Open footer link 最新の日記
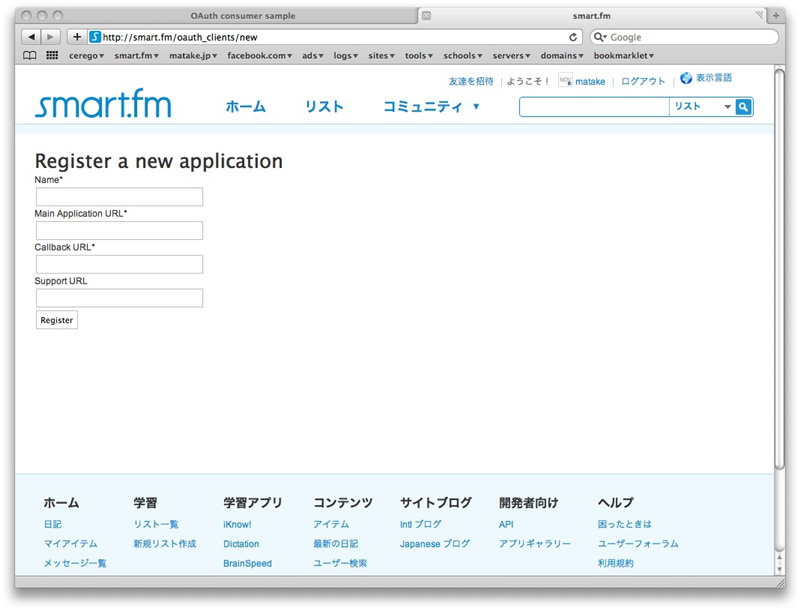The width and height of the screenshot is (800, 610). (336, 544)
